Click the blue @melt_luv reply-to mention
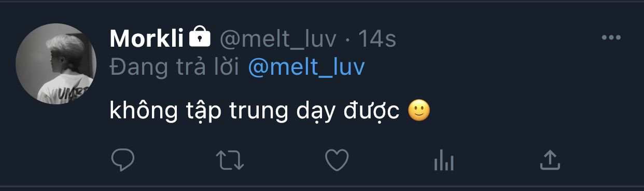This screenshot has height=191, width=644. [x=306, y=68]
